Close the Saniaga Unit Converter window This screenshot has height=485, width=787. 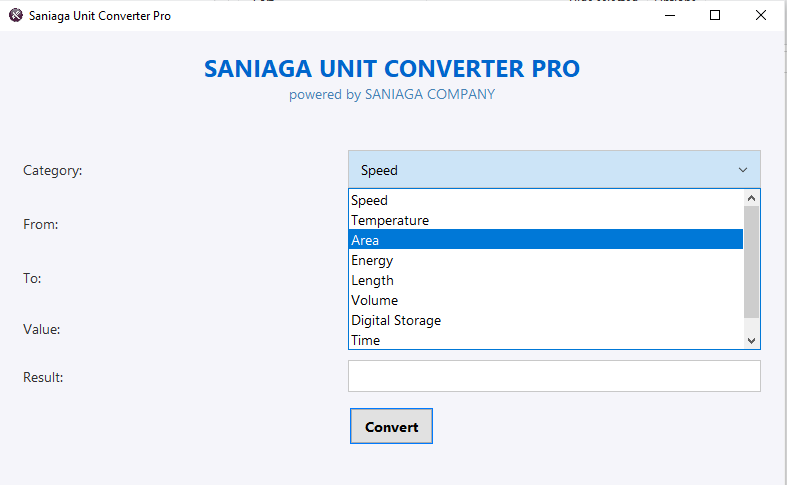(760, 16)
